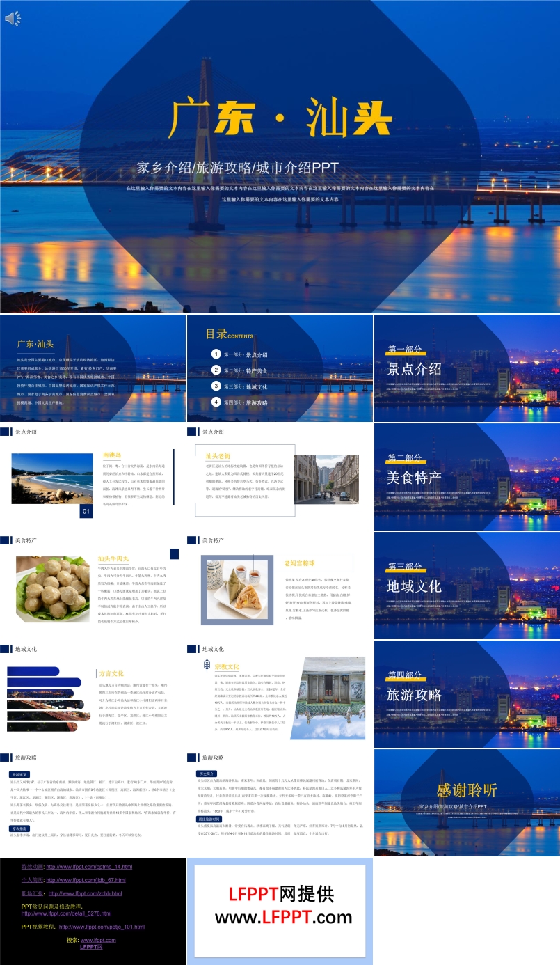Open the 第一部分 景点介绍 section slide
Image resolution: width=560 pixels, height=965 pixels.
[x=466, y=368]
